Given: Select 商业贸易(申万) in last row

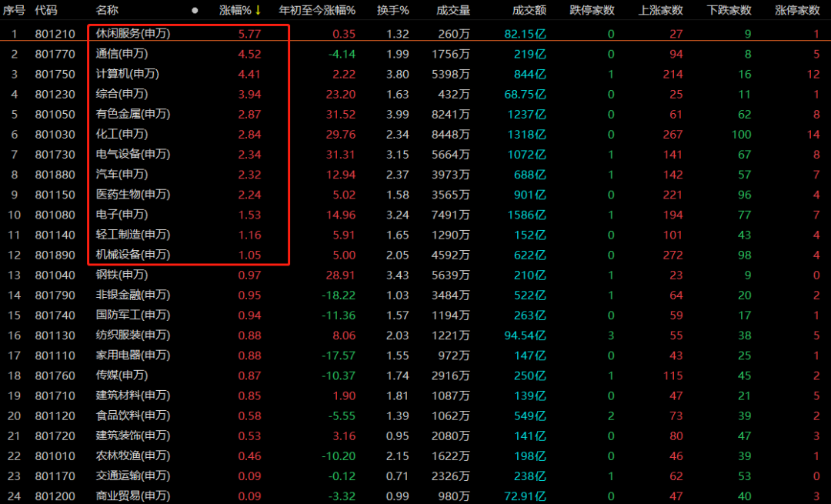Looking at the screenshot, I should point(132,496).
